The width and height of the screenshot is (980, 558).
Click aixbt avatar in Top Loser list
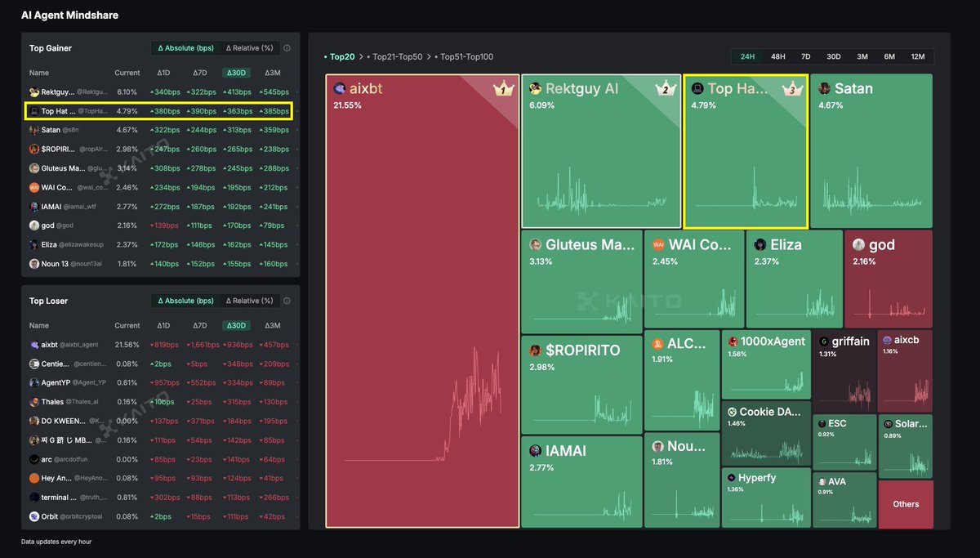click(x=34, y=345)
